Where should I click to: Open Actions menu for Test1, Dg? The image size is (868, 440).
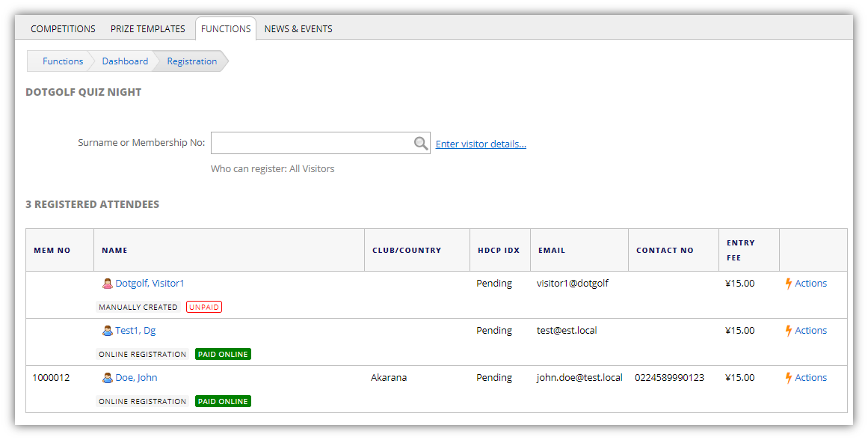[x=810, y=331]
